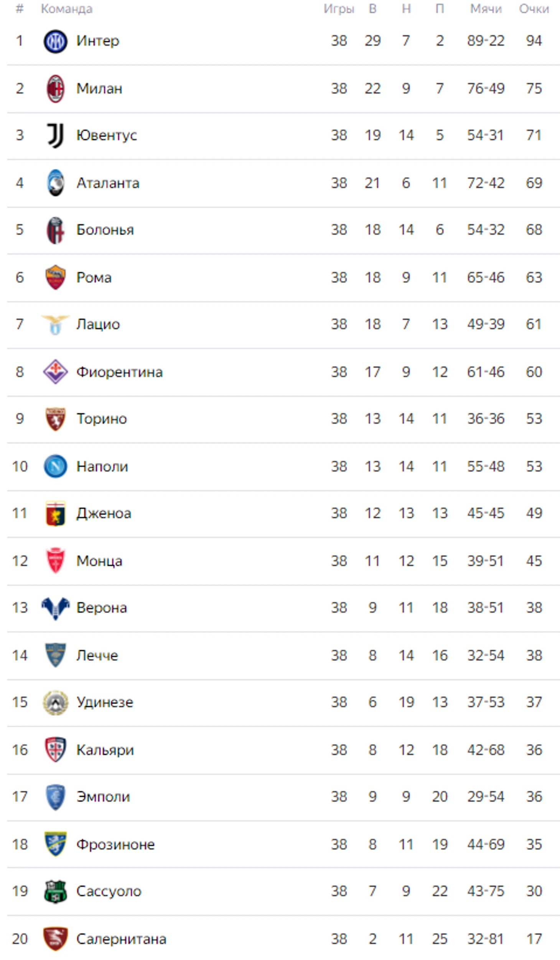560x960 pixels.
Task: Sort by the Очки column header
Action: 534,9
